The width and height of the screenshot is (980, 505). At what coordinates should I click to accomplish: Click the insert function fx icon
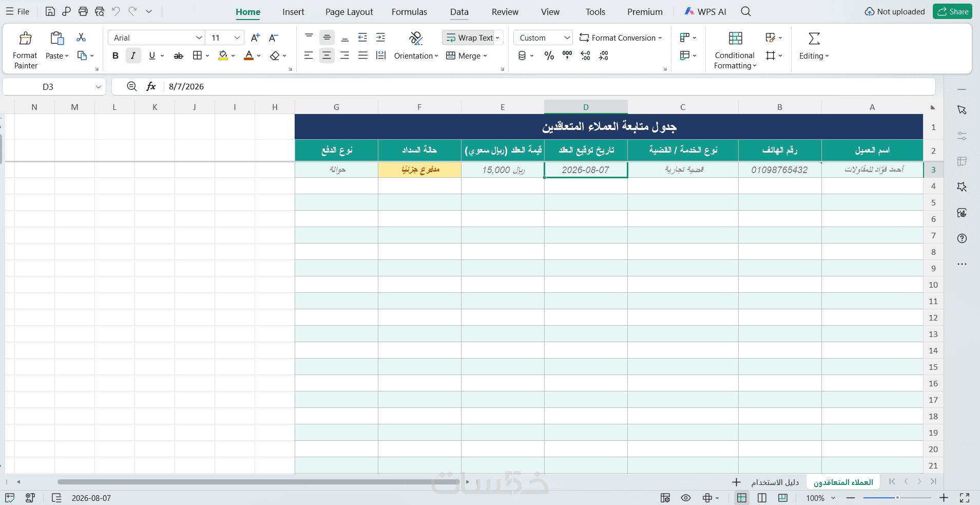click(151, 86)
